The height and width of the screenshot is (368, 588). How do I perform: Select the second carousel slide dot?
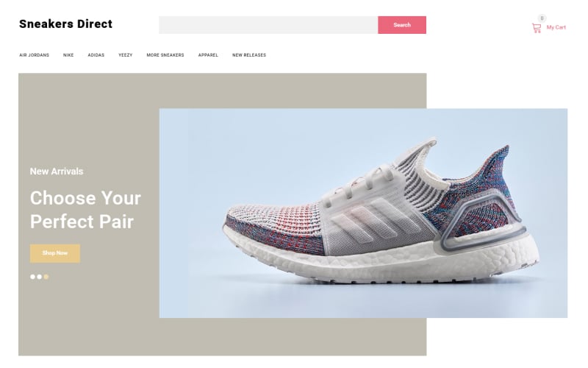40,277
